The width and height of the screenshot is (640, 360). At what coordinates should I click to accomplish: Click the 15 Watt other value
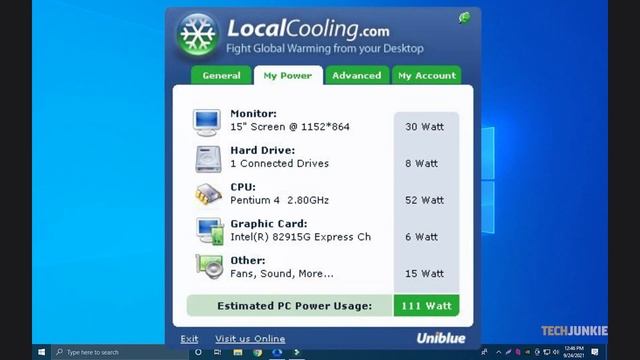pos(424,273)
